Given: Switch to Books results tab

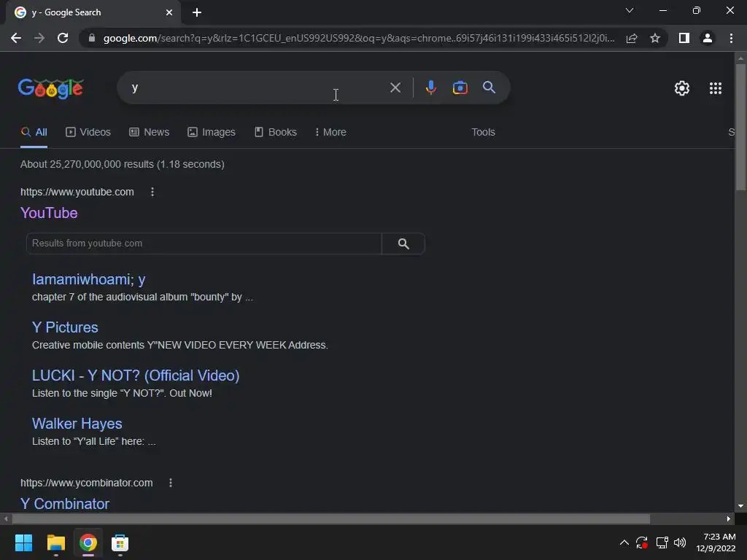Looking at the screenshot, I should (x=275, y=132).
